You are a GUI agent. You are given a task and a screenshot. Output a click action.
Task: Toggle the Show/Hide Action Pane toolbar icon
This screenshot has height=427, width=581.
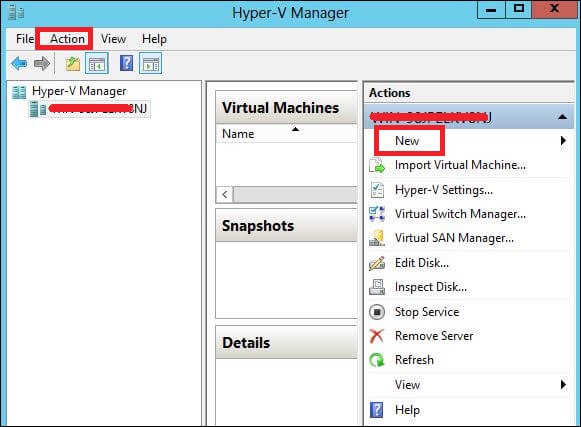pyautogui.click(x=150, y=64)
